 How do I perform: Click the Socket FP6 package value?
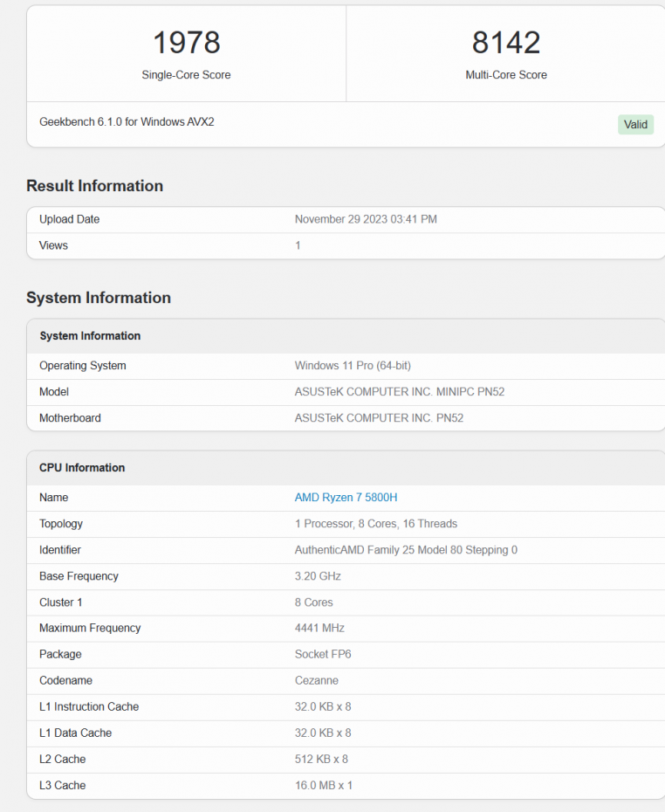(323, 655)
